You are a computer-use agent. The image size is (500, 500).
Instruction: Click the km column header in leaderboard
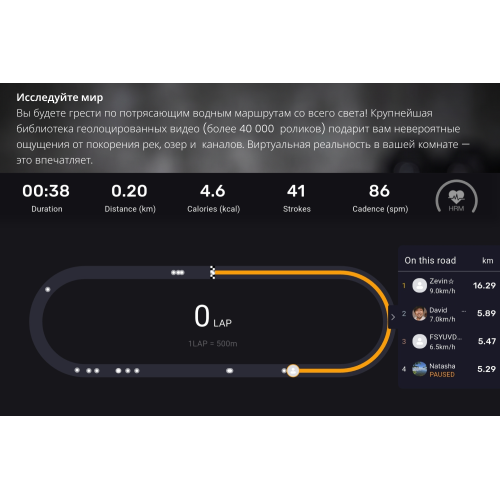488,261
